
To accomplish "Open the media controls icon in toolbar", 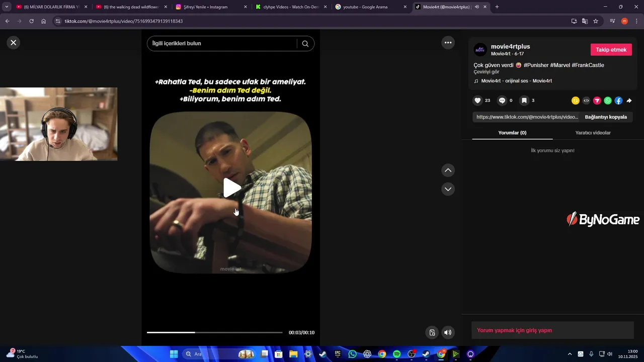I will pos(612,21).
